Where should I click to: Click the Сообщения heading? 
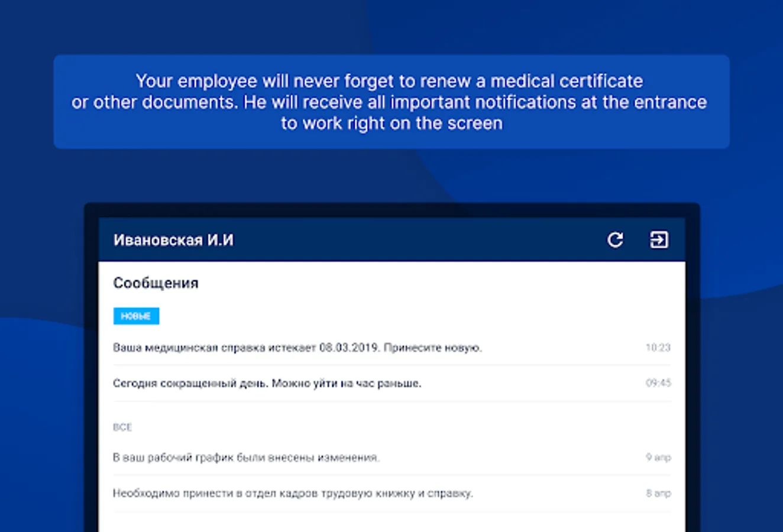pos(156,283)
